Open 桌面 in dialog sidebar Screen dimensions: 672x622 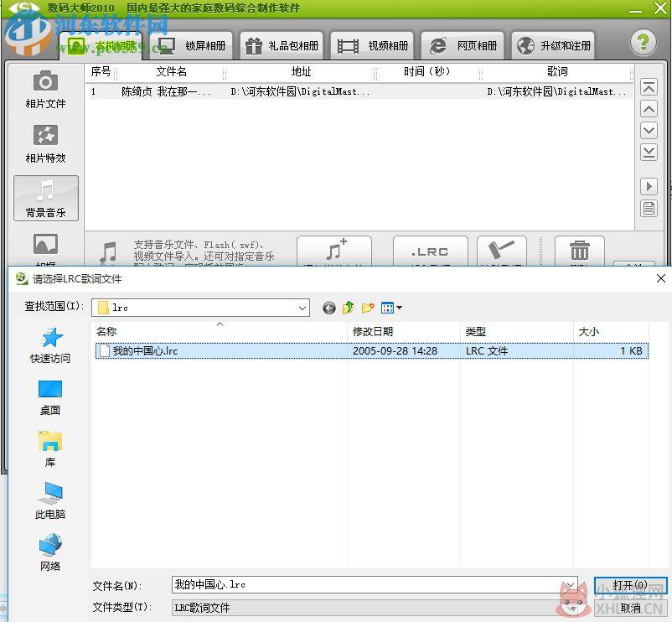click(x=50, y=398)
